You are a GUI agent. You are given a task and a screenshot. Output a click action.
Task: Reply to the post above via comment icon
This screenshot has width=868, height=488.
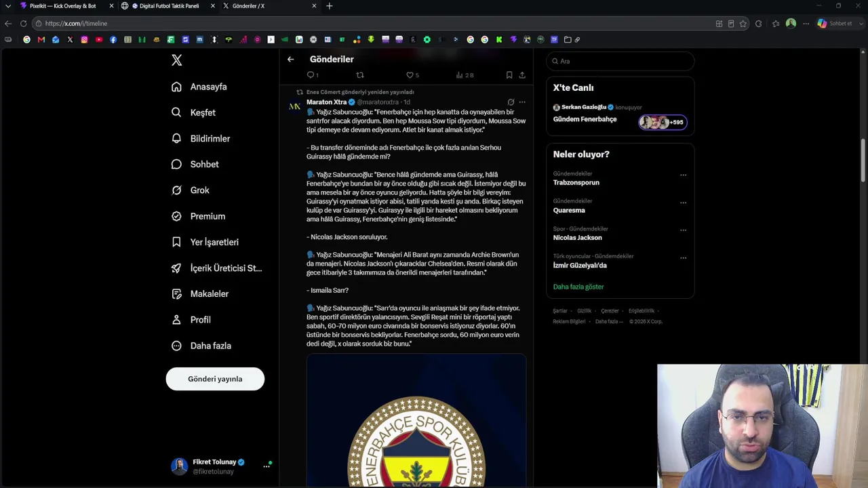(311, 75)
